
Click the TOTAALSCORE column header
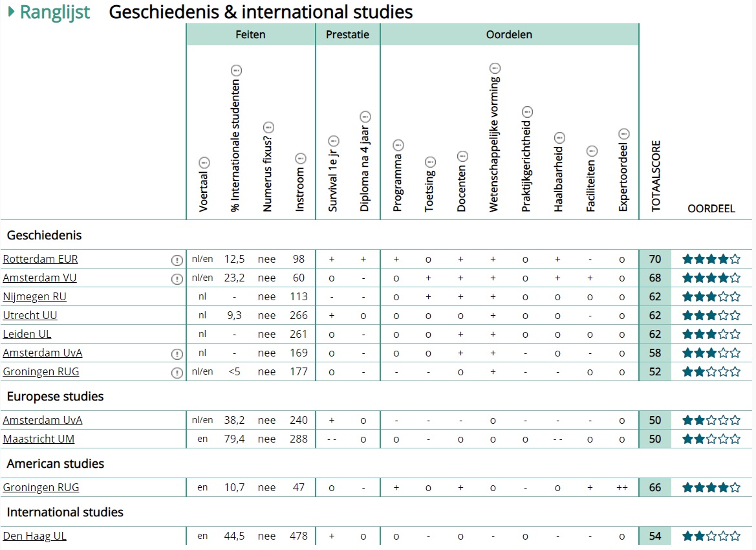(656, 176)
